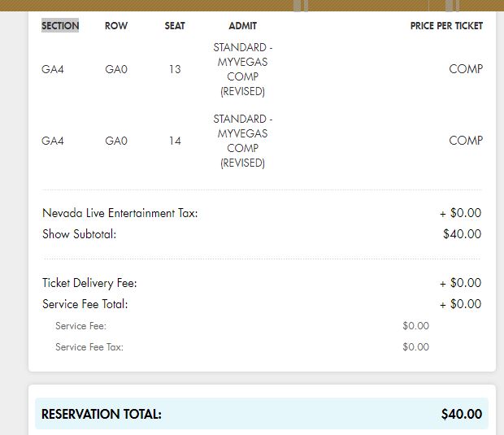Click the ADMIT column header
The width and height of the screenshot is (504, 435).
242,26
